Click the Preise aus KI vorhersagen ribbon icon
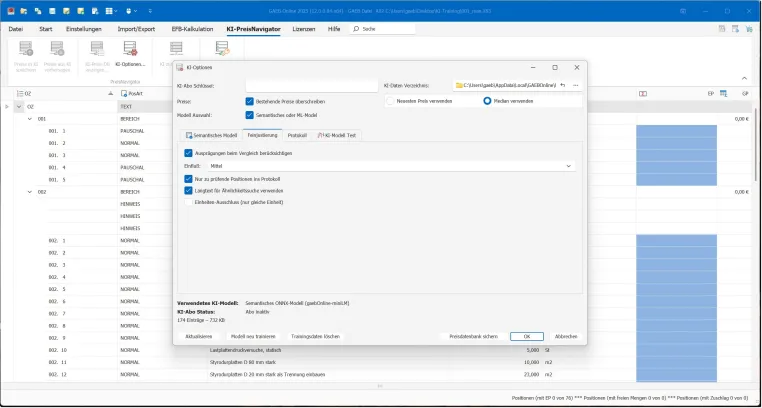The image size is (762, 408). click(57, 49)
